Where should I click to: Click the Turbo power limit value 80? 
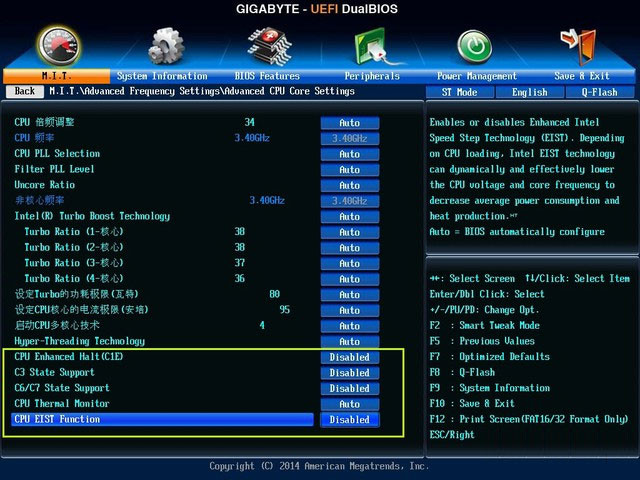click(275, 294)
